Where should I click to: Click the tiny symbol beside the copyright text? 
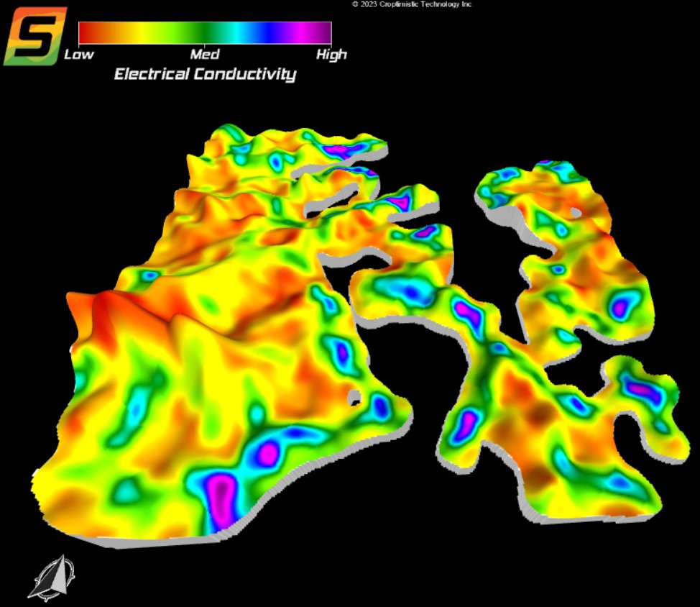pos(354,5)
